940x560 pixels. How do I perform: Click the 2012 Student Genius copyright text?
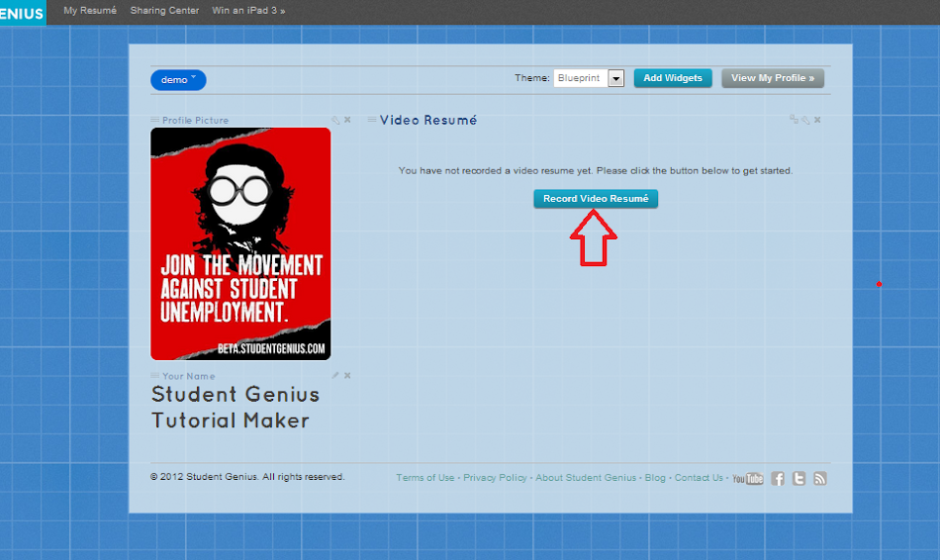[247, 477]
